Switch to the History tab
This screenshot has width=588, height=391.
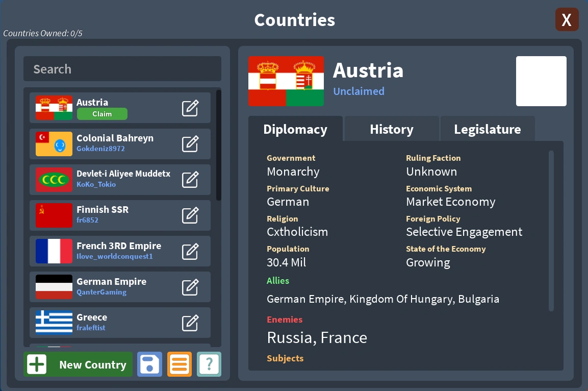pos(391,129)
